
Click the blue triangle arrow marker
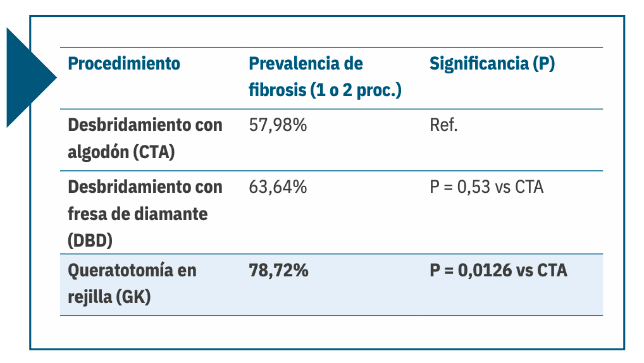pos(28,77)
